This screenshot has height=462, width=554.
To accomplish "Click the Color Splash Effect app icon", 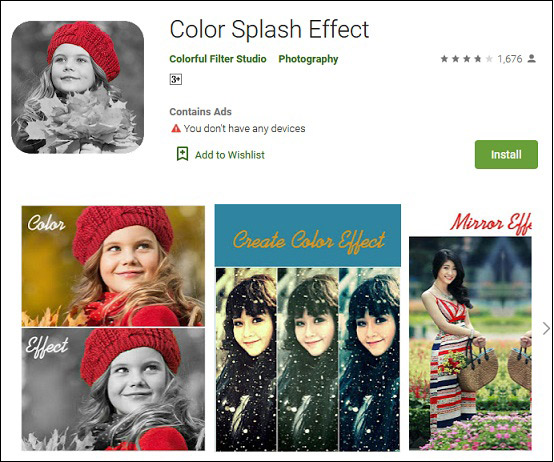I will pos(77,87).
